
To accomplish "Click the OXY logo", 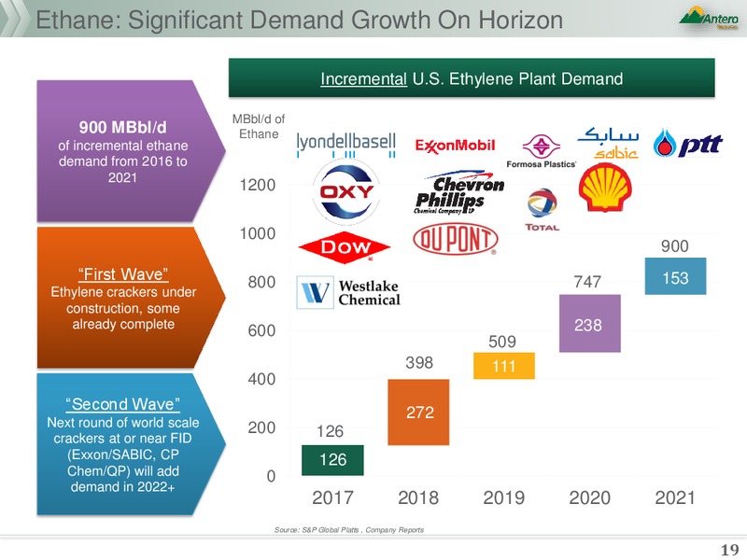I will (346, 192).
